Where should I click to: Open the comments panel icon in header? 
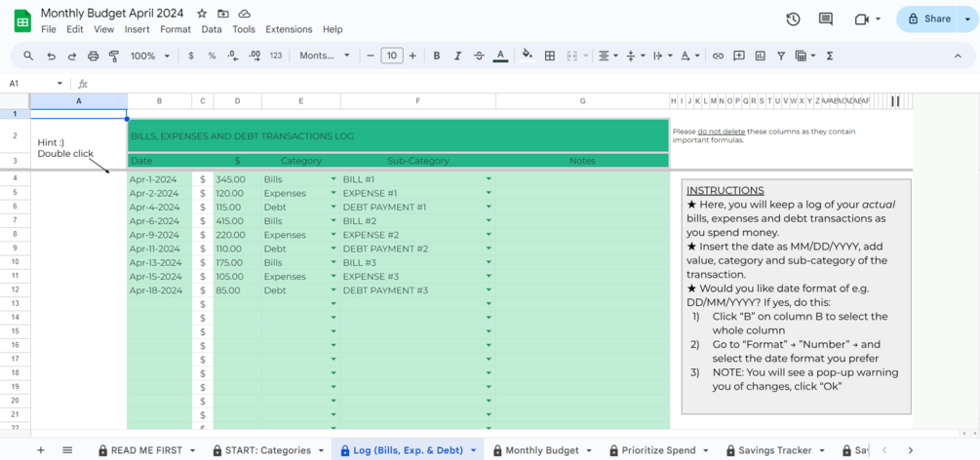coord(826,19)
